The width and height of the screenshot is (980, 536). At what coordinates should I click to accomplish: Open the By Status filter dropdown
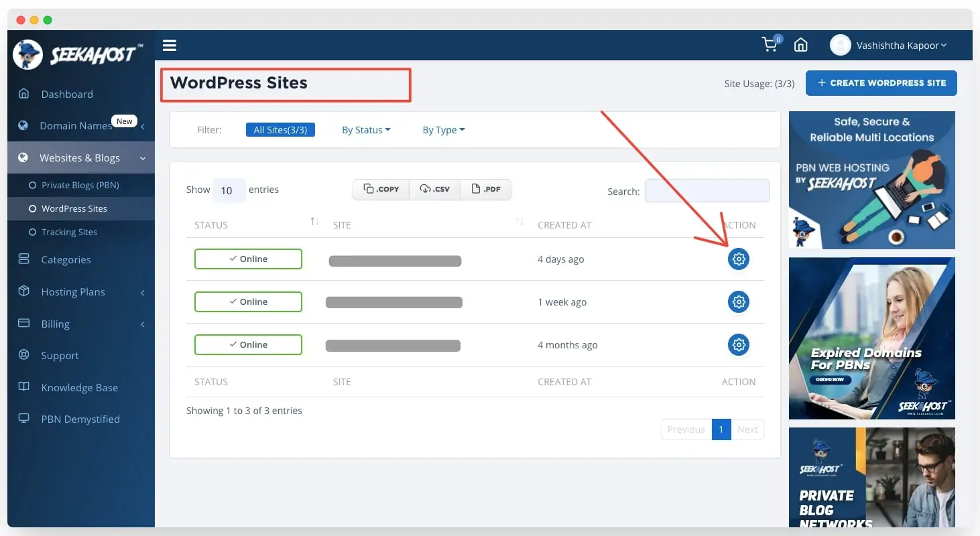click(x=366, y=130)
